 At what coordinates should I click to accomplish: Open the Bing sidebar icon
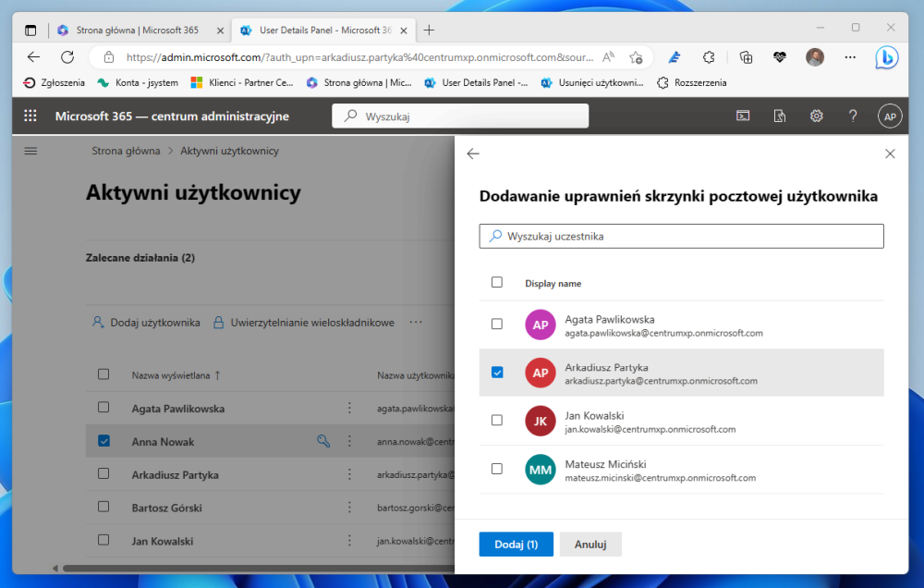tap(886, 58)
